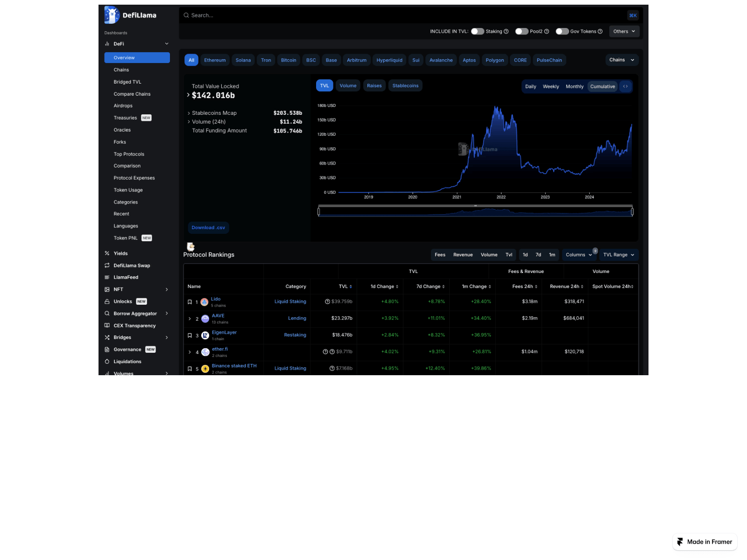The image size is (747, 560).
Task: Click the DefiLlama Swap arrows icon
Action: click(x=107, y=266)
